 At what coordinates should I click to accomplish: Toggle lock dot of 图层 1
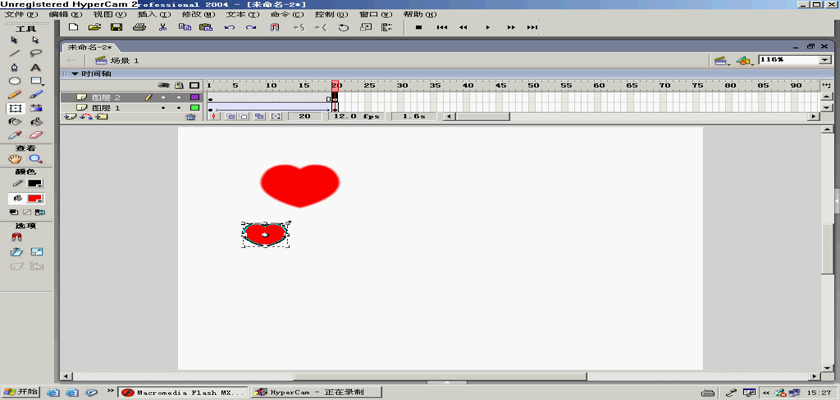coord(178,108)
